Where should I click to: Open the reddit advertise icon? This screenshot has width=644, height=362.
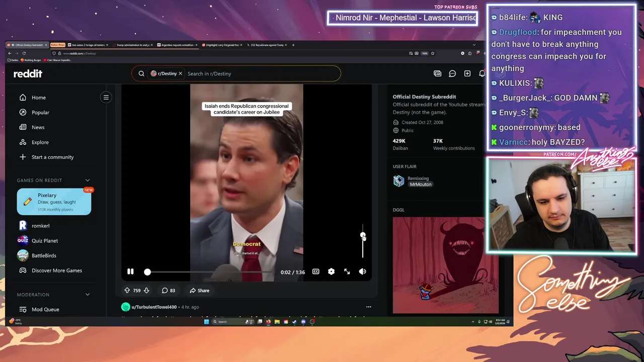pos(437,73)
